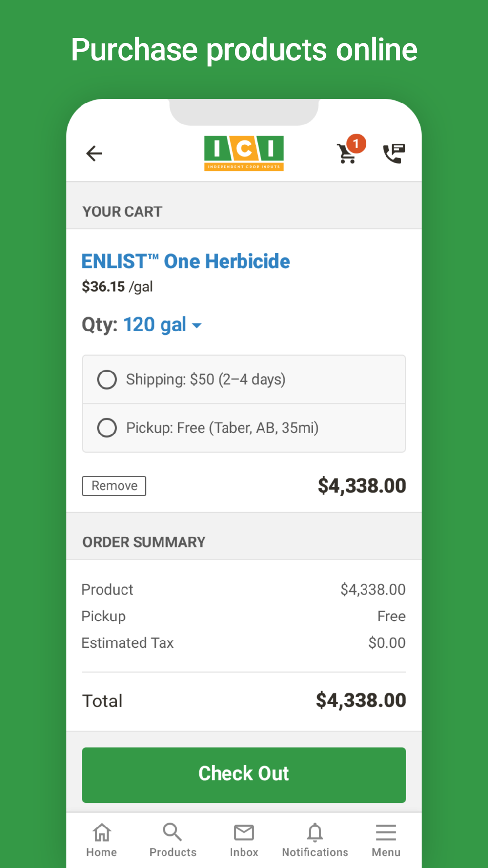
Task: Select the Pickup Free radio option
Action: pos(107,428)
